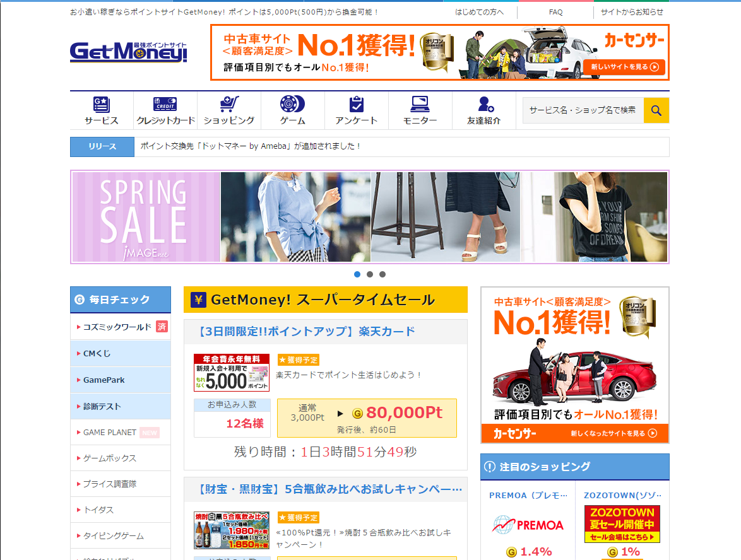Select the first carousel dot

pos(357,274)
